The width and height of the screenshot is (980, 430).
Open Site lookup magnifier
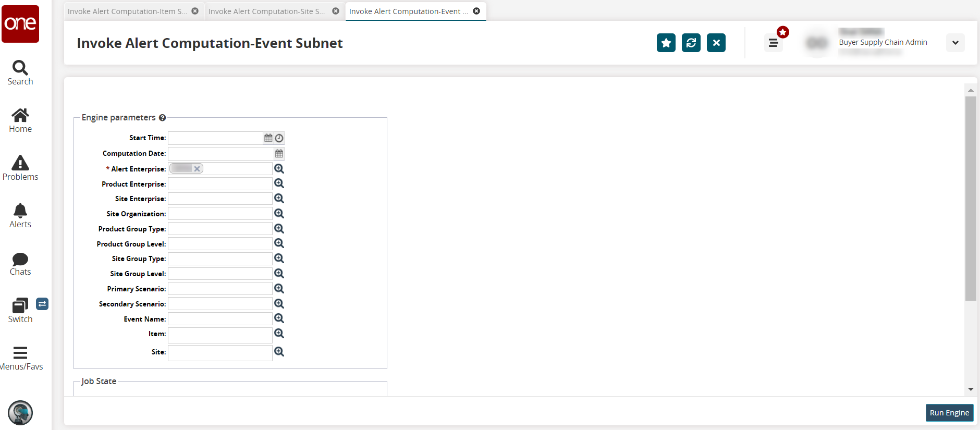[x=279, y=352]
